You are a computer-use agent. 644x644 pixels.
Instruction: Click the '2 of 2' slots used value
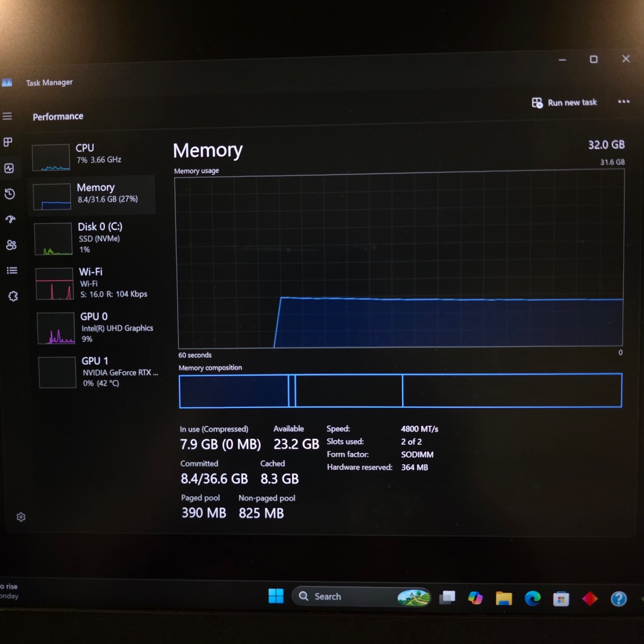pos(411,442)
